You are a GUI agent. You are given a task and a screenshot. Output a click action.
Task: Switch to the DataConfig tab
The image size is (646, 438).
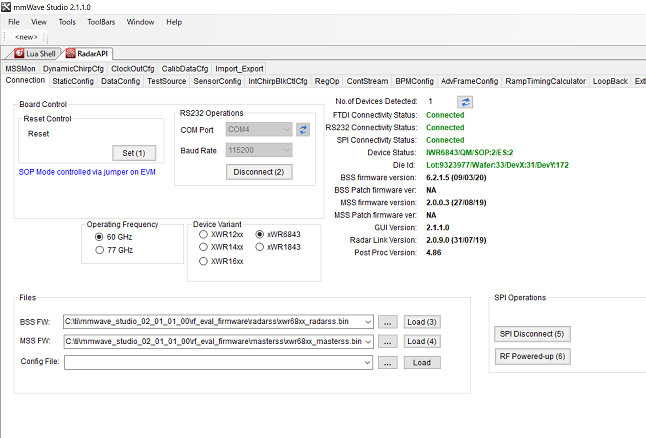[121, 81]
